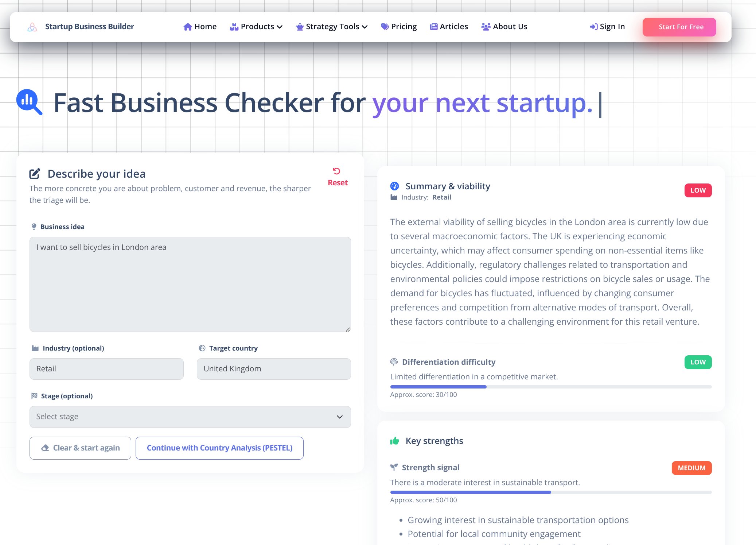The width and height of the screenshot is (756, 545).
Task: Click the lightbulb icon beside Business idea
Action: pyautogui.click(x=34, y=226)
